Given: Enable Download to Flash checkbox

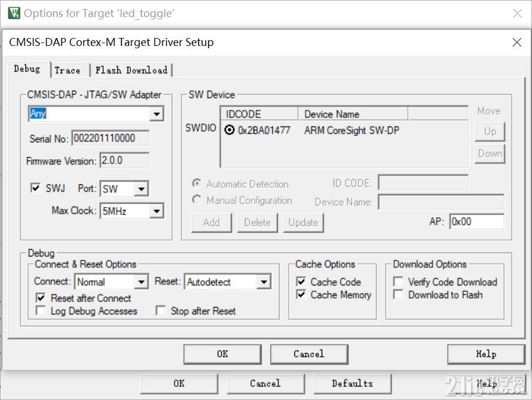Looking at the screenshot, I should [398, 294].
